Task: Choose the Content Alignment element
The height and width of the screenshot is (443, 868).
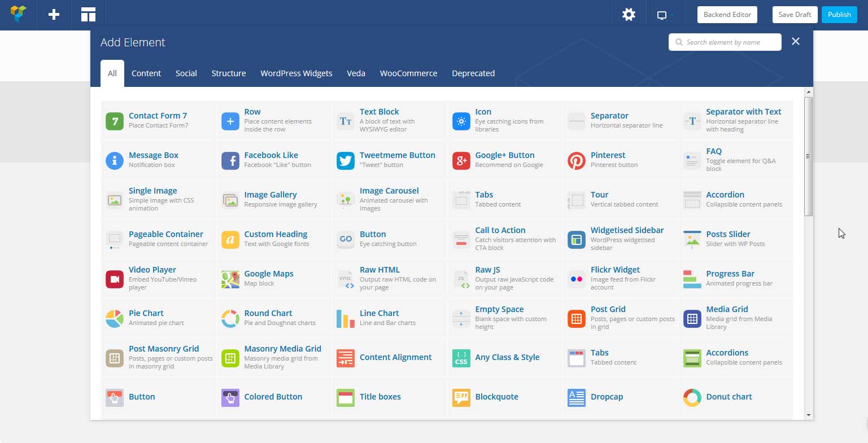Action: 390,358
